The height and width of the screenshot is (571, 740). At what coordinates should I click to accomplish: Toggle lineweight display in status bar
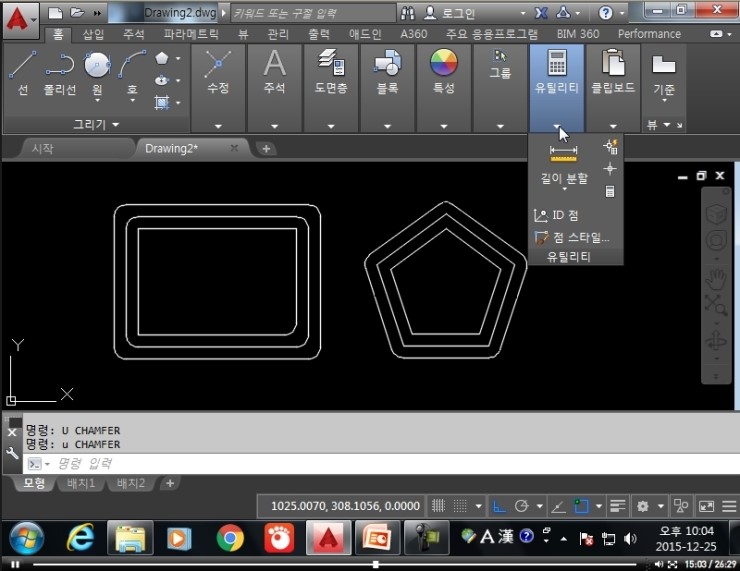click(x=617, y=506)
